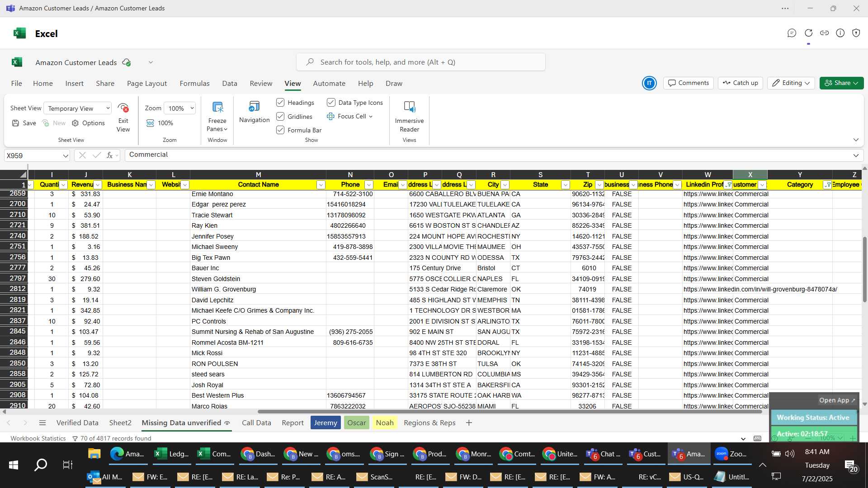
Task: Open the Navigation pane icon
Action: pyautogui.click(x=254, y=107)
